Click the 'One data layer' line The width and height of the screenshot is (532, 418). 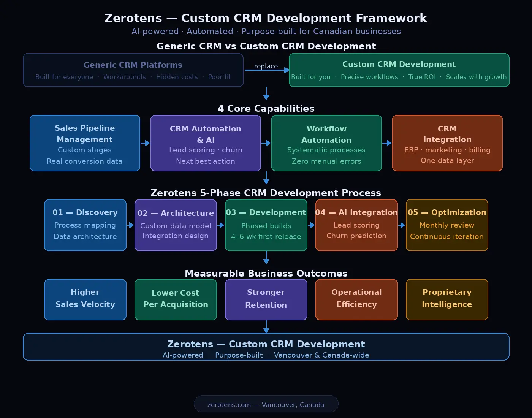click(447, 161)
